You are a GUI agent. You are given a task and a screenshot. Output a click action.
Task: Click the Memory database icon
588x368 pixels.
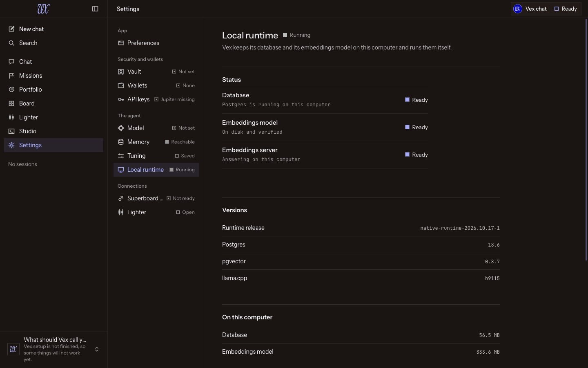tap(121, 142)
